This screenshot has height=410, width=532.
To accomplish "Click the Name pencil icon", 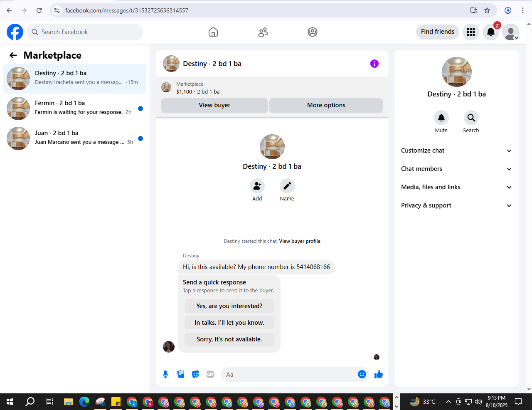I will (287, 186).
